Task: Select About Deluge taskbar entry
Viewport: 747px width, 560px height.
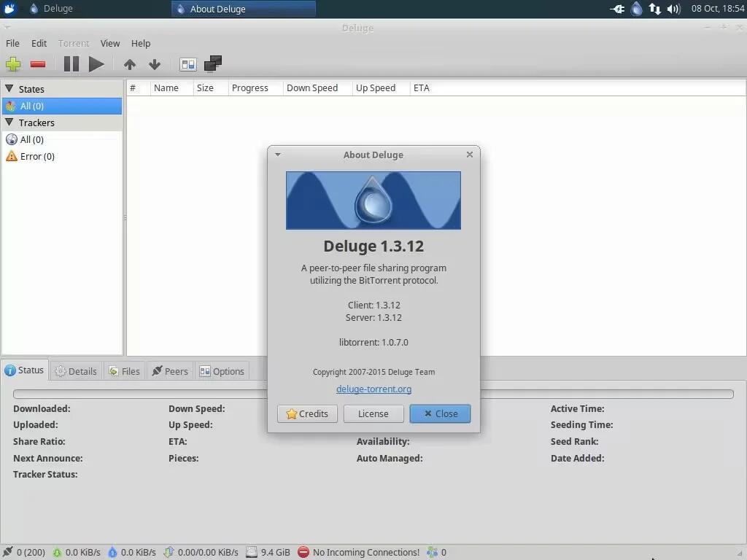Action: 244,9
